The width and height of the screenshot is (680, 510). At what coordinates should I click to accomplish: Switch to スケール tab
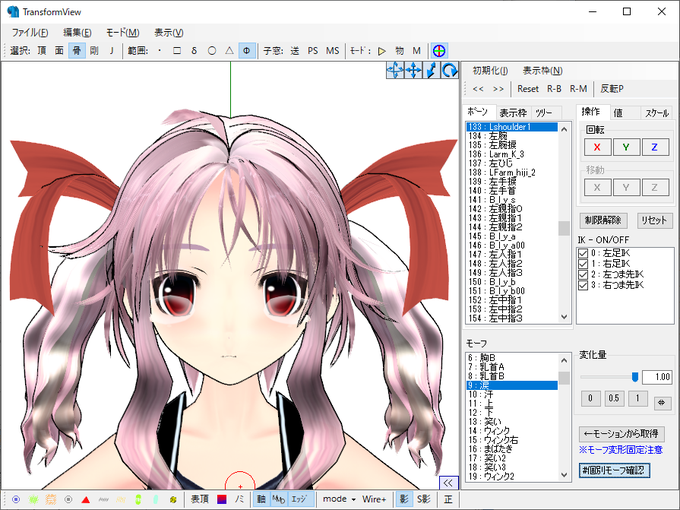657,113
